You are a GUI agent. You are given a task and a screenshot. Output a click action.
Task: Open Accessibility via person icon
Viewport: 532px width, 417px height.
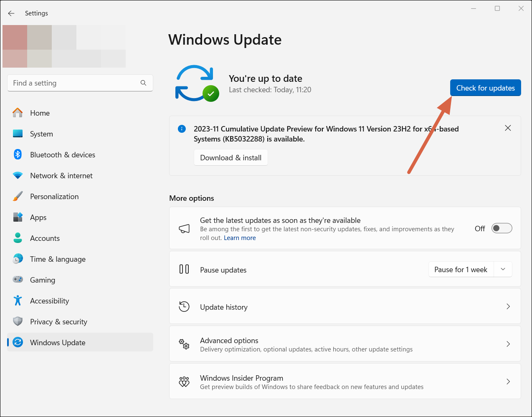(x=18, y=301)
